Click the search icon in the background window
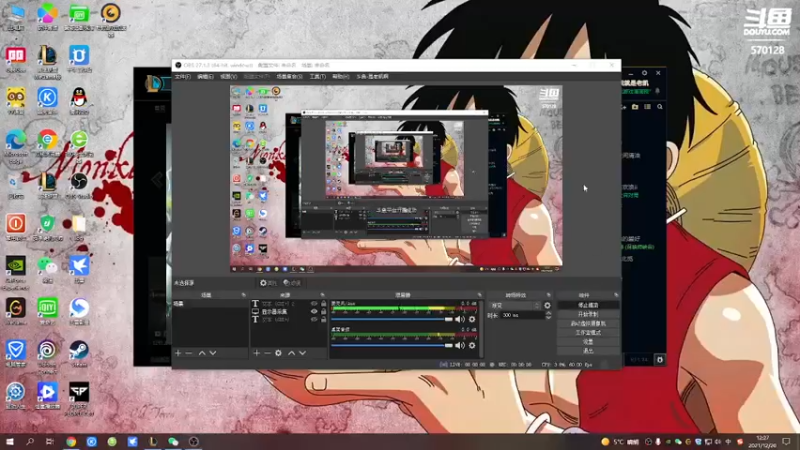Screen dimensions: 800x450 click(x=660, y=107)
